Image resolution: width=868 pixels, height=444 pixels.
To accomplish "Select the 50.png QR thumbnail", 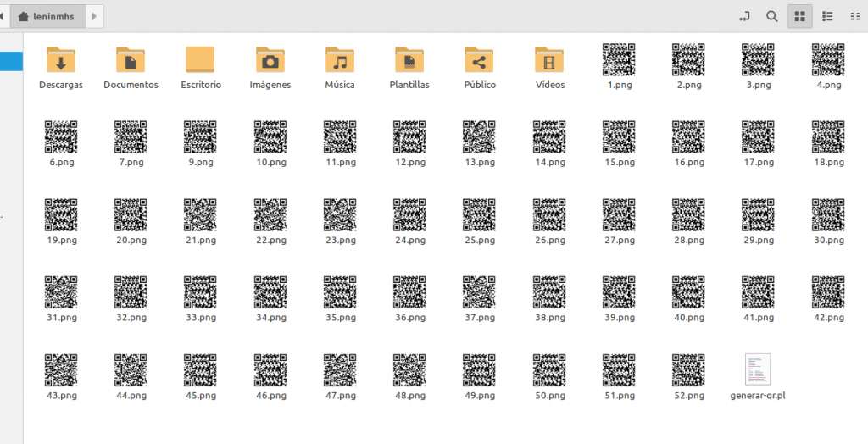I will pyautogui.click(x=549, y=370).
